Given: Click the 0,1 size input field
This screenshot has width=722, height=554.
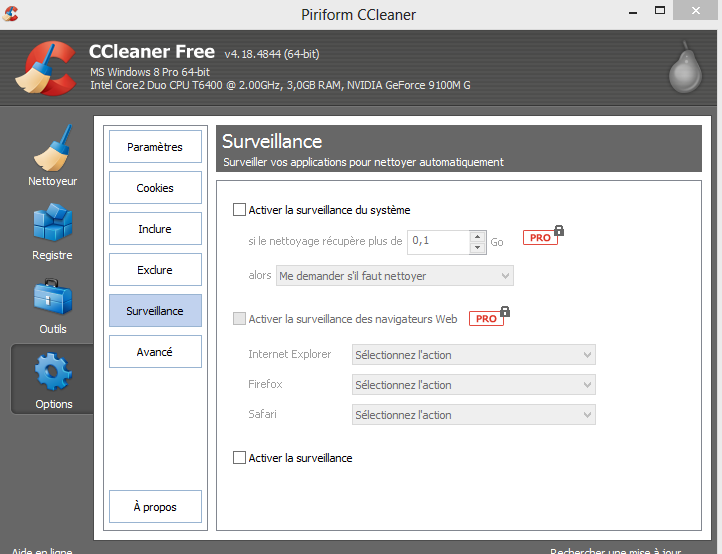Looking at the screenshot, I should click(438, 242).
